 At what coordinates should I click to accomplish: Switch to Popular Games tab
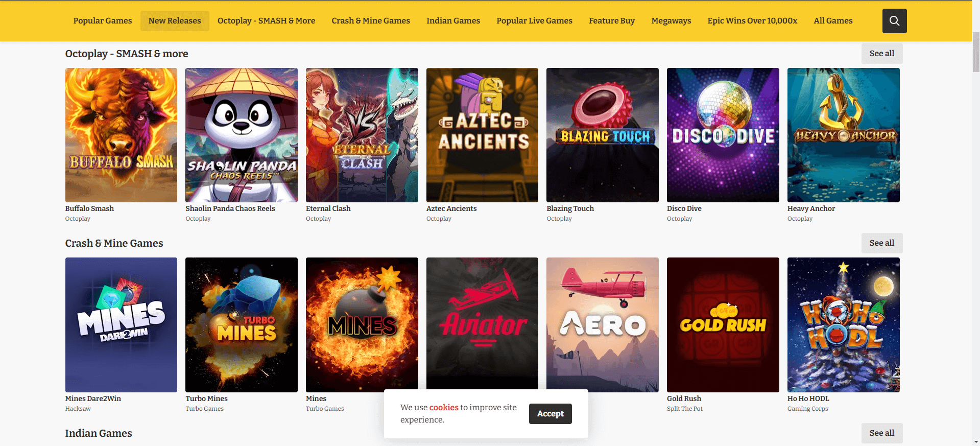click(x=103, y=21)
